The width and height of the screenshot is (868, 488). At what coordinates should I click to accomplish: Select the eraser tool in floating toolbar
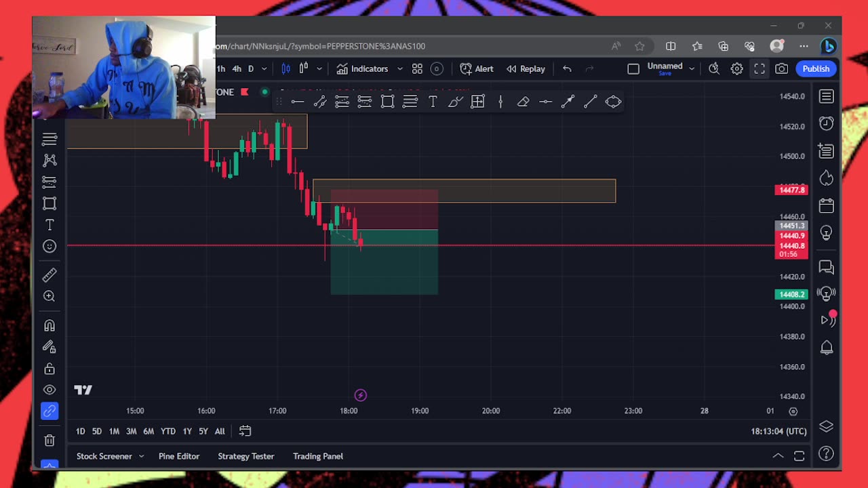click(x=523, y=102)
